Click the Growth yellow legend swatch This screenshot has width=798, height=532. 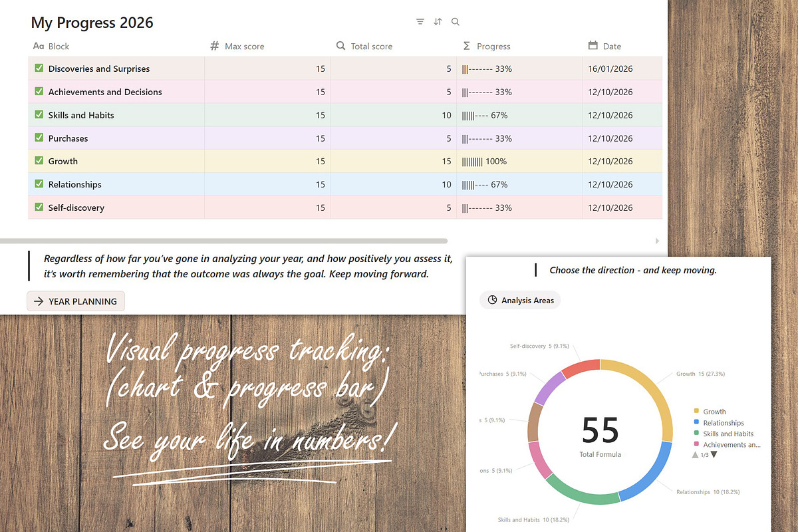(x=696, y=411)
